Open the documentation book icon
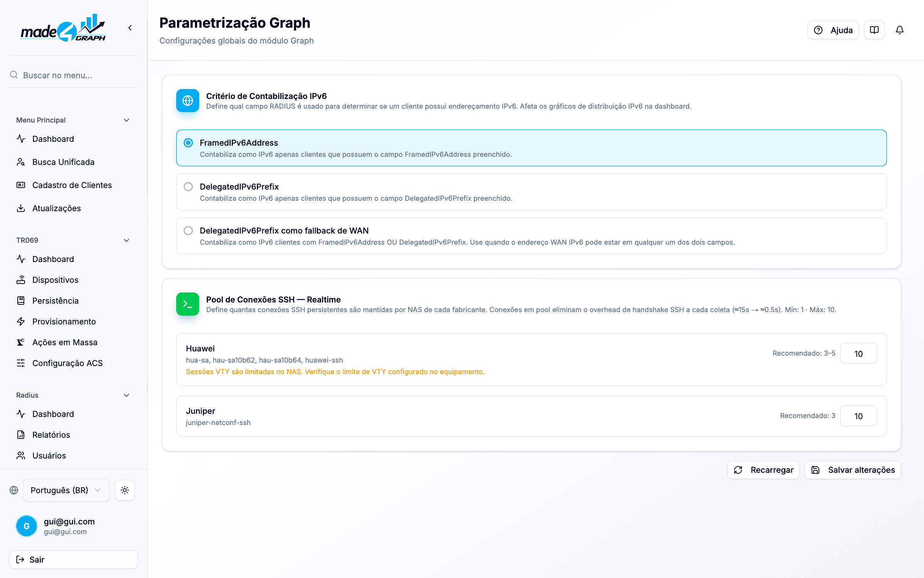The height and width of the screenshot is (578, 924). [874, 30]
